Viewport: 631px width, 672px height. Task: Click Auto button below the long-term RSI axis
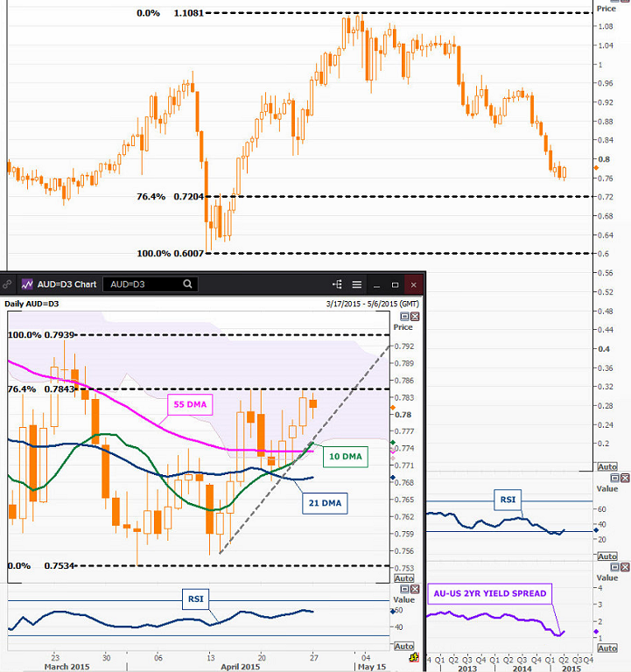coord(607,556)
